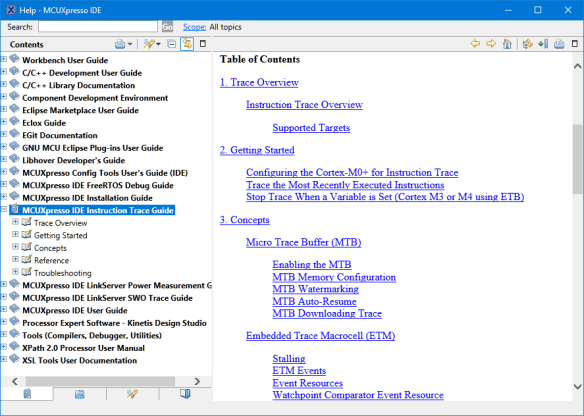Expand the Workbench User Guide node
This screenshot has width=584, height=416.
click(x=4, y=59)
